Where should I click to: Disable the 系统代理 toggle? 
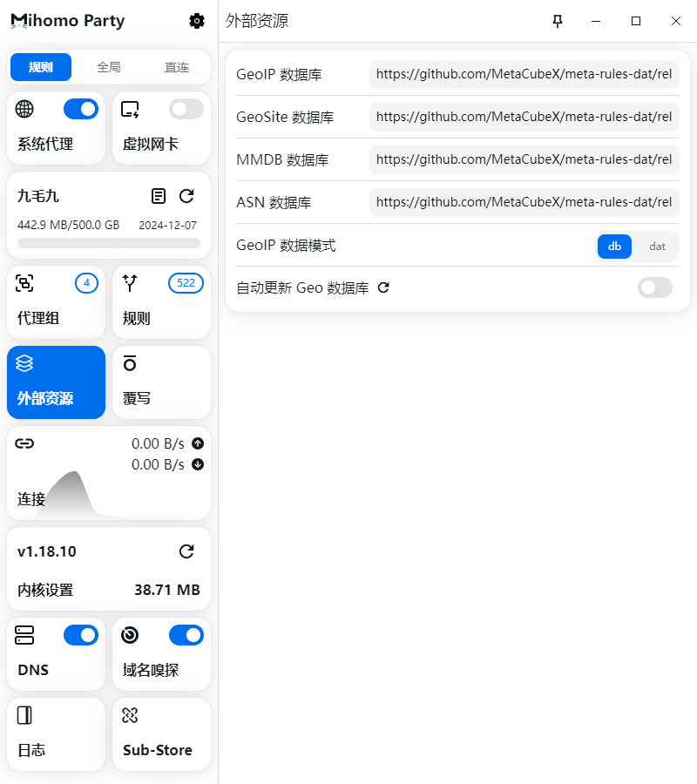(81, 109)
